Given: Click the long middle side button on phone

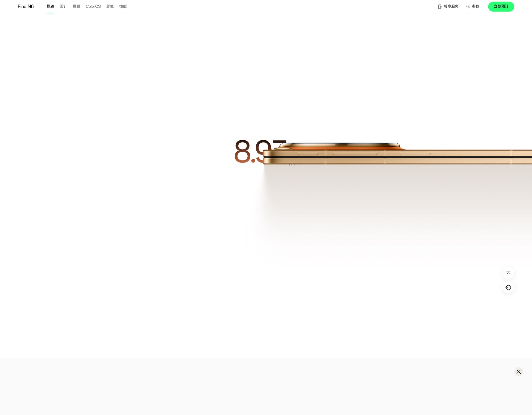Looking at the screenshot, I should click(x=355, y=153).
